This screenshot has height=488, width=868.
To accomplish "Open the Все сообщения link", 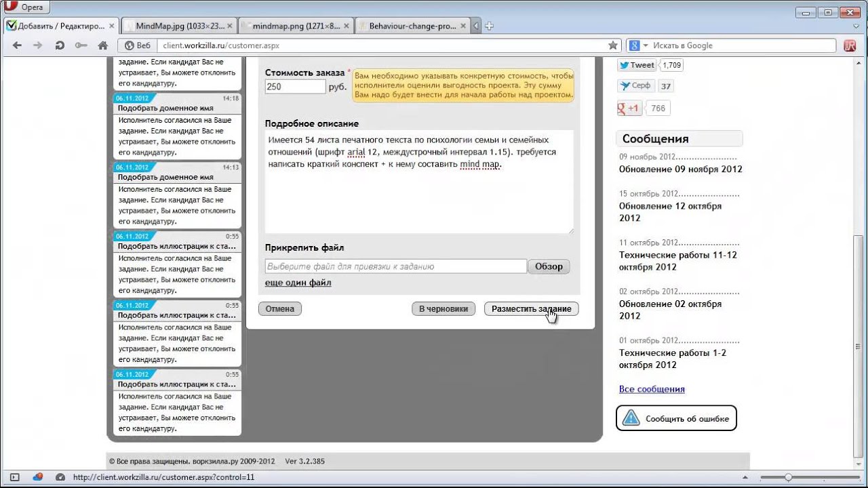I will [x=652, y=389].
